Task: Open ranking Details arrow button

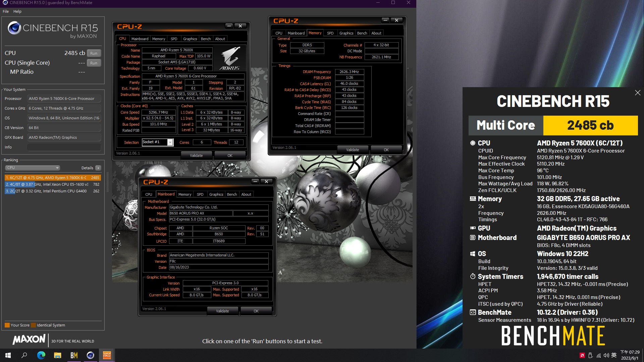Action: tap(98, 168)
